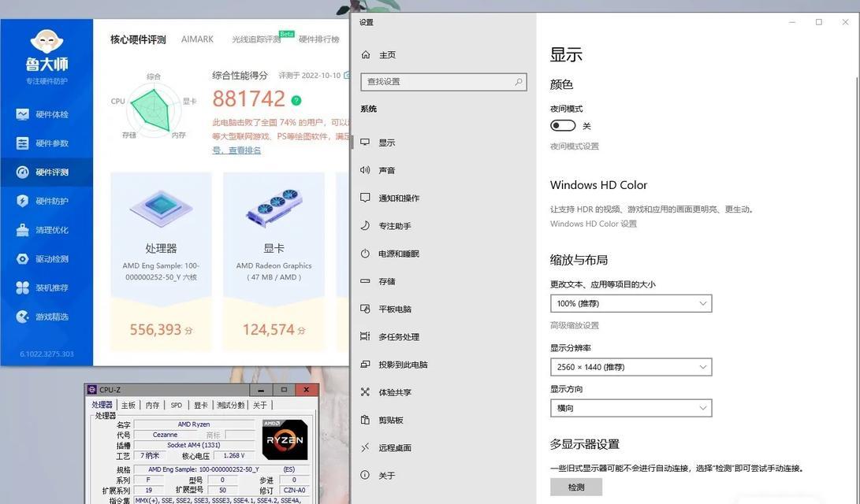Open 显示方向 横向 dropdown
This screenshot has height=504, width=860.
click(x=631, y=408)
